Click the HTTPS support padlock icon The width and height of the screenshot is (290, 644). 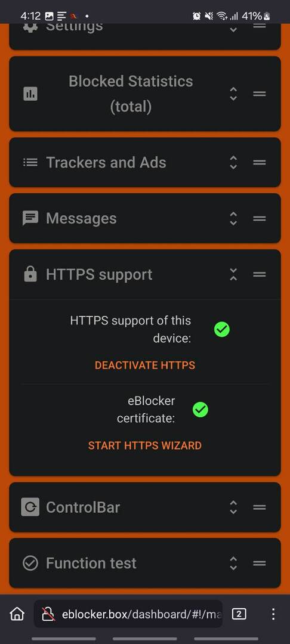tap(30, 274)
